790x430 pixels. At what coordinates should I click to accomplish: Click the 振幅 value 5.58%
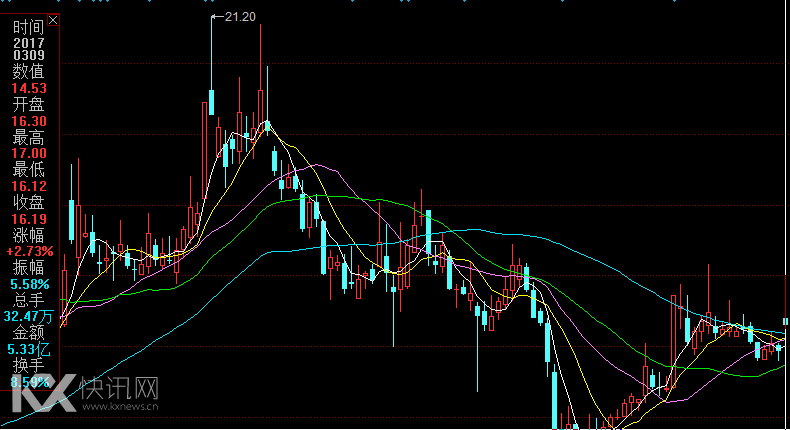coord(29,283)
